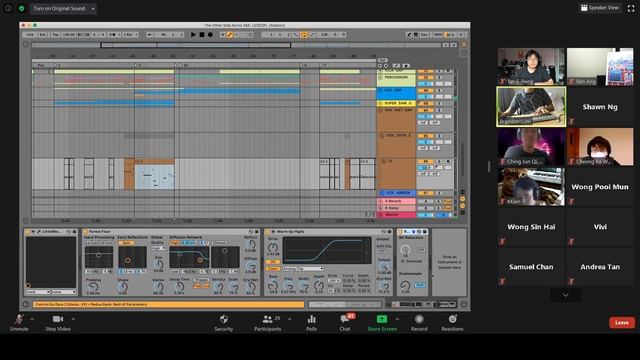The height and width of the screenshot is (360, 640).
Task: Click the Link button in Ableton
Action: click(30, 35)
